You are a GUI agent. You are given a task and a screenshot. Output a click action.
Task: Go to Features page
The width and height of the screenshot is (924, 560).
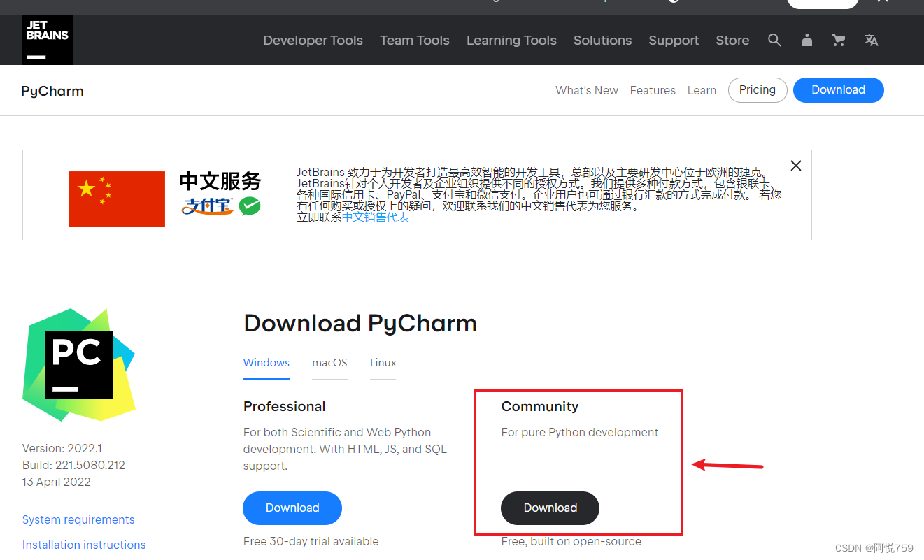click(x=653, y=90)
